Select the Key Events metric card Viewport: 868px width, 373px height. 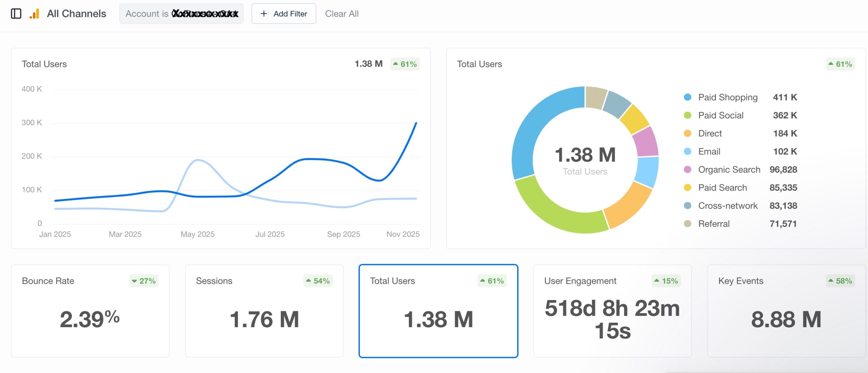click(x=786, y=311)
